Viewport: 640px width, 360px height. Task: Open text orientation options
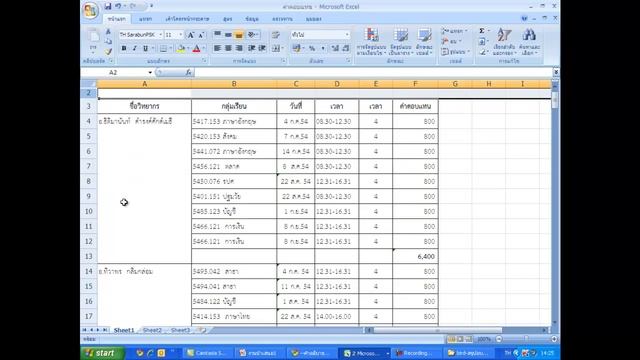coord(253,35)
